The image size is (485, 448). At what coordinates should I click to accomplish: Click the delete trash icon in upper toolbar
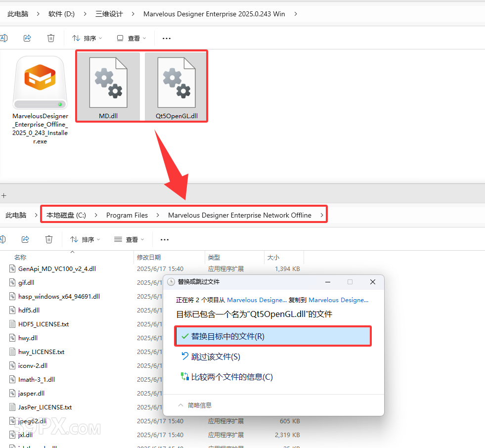coord(51,38)
